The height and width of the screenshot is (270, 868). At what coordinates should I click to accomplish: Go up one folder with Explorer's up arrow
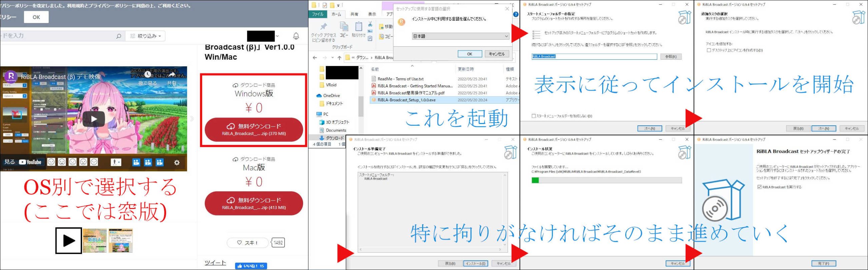coord(339,58)
